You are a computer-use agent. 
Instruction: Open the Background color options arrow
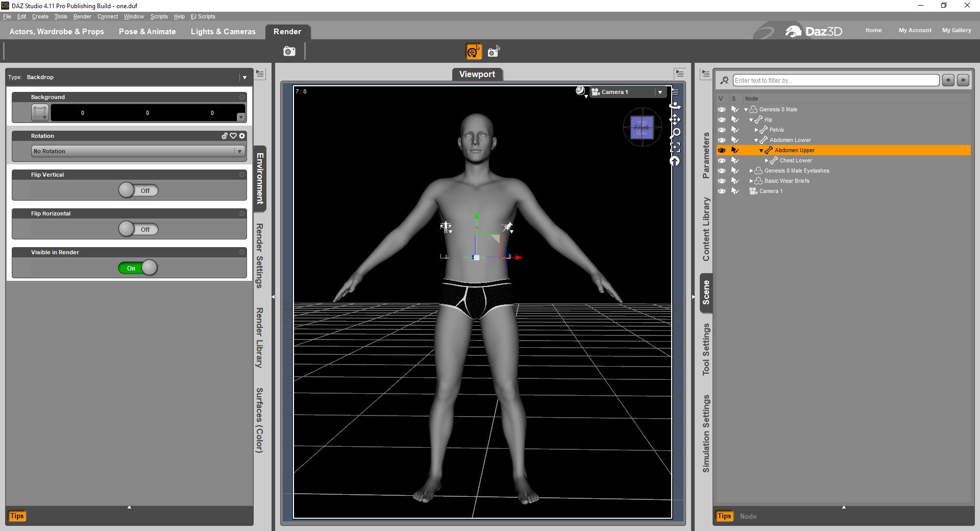point(240,117)
